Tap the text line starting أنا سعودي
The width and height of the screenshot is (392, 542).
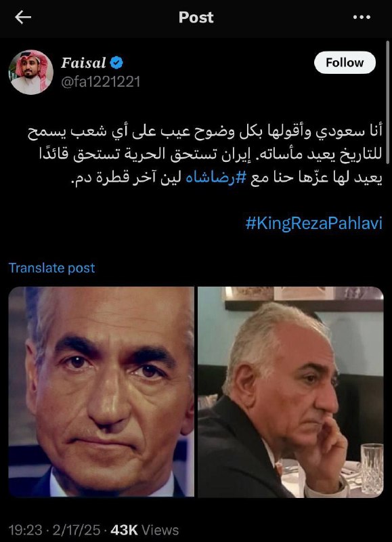205,131
